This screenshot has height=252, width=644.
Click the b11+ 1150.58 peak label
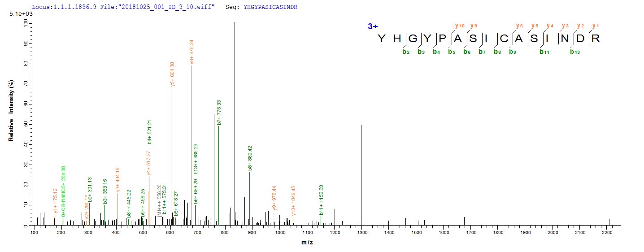click(x=321, y=198)
